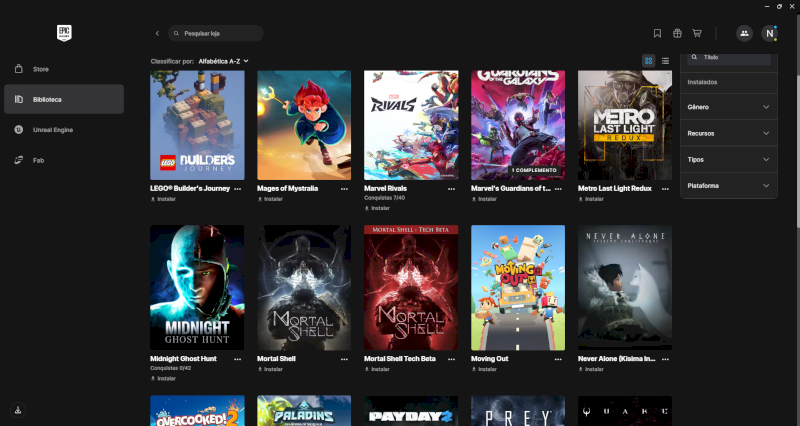The image size is (800, 426).
Task: Open the Payday 2 cover art
Action: (x=411, y=411)
